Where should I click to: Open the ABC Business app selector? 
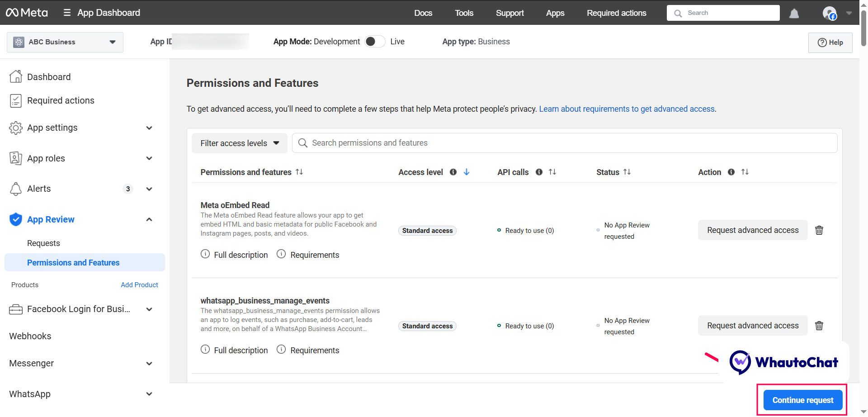click(x=65, y=42)
